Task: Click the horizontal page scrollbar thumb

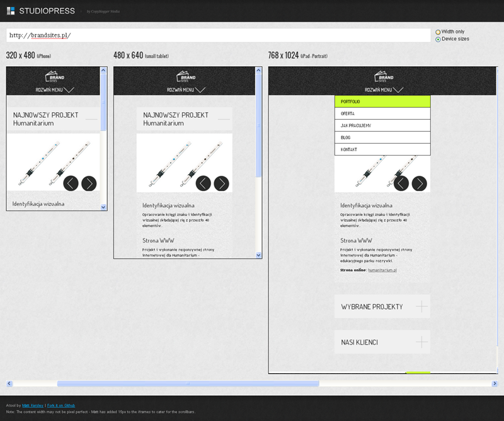Action: [188, 383]
